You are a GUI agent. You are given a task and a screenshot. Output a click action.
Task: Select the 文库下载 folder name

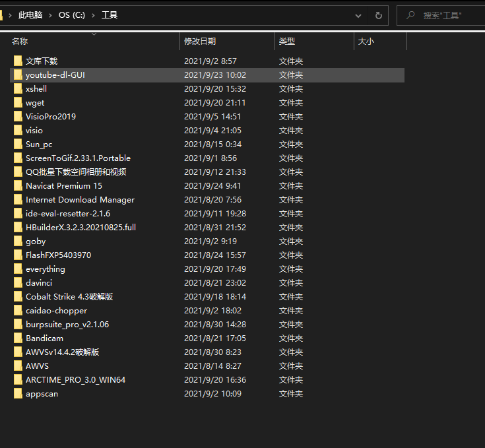pyautogui.click(x=42, y=61)
